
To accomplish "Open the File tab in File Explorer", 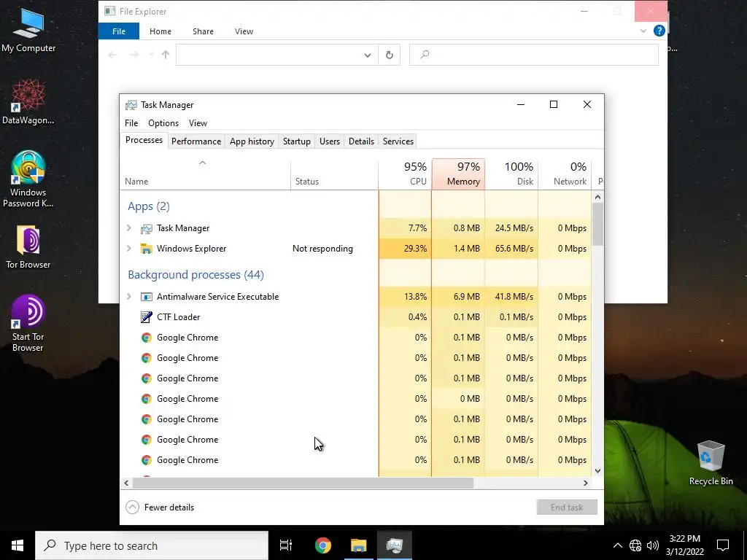I will (119, 31).
